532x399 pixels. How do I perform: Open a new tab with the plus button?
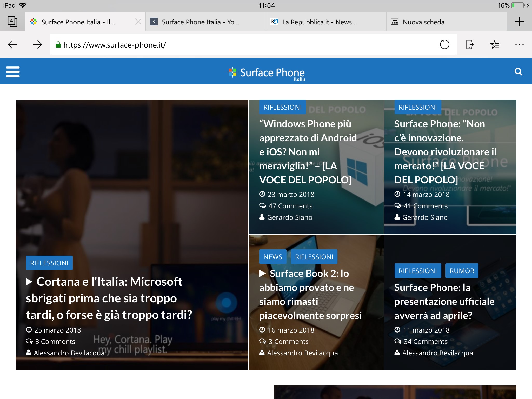pos(519,22)
